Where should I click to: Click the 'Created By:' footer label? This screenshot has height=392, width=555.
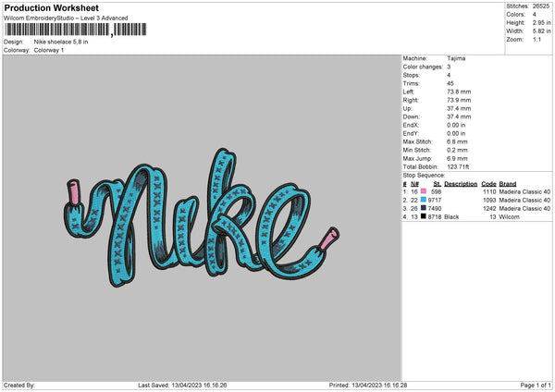19,385
